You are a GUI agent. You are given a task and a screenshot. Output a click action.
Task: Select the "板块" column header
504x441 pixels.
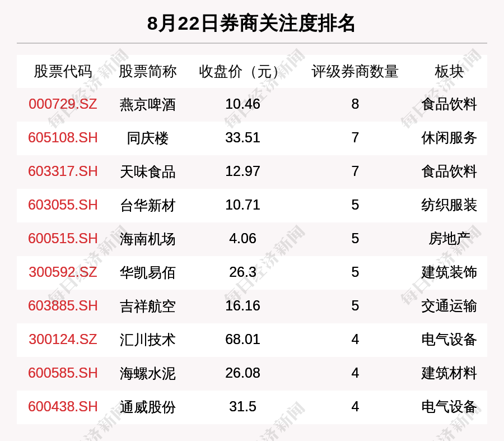tap(449, 71)
